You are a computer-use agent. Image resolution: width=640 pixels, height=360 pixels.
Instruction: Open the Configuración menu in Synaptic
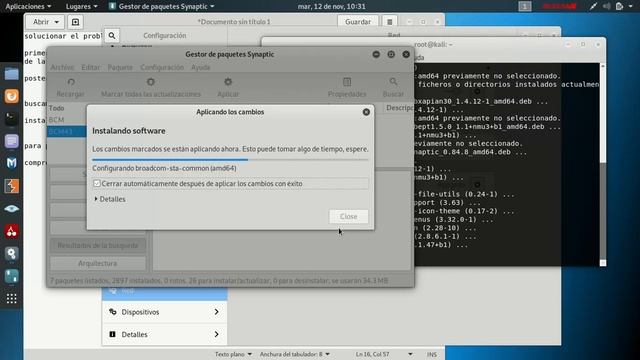[162, 67]
